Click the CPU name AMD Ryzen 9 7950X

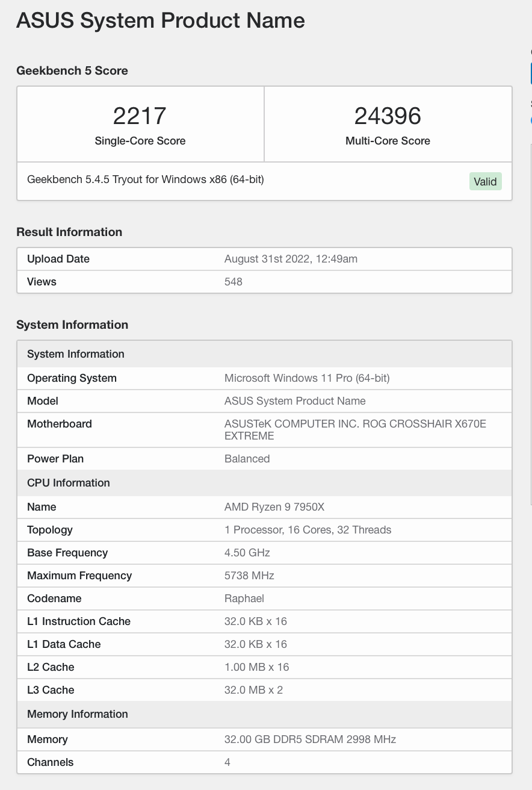[274, 507]
